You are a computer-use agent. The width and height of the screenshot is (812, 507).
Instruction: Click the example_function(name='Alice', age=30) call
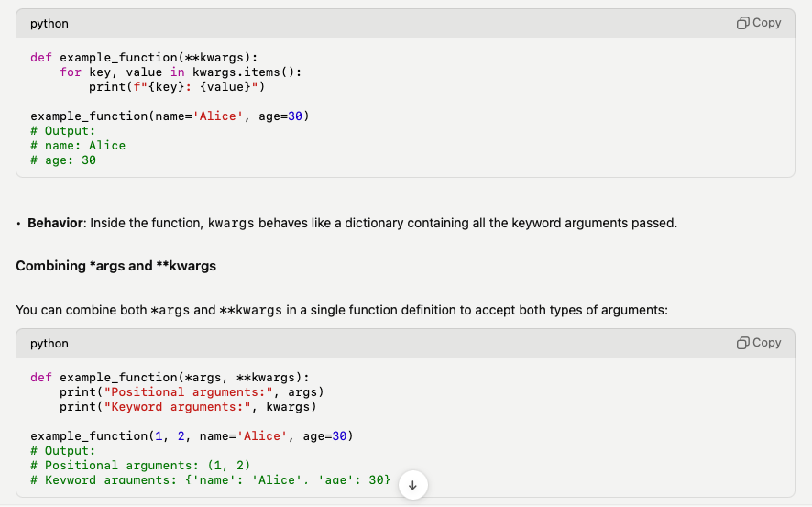pyautogui.click(x=170, y=116)
